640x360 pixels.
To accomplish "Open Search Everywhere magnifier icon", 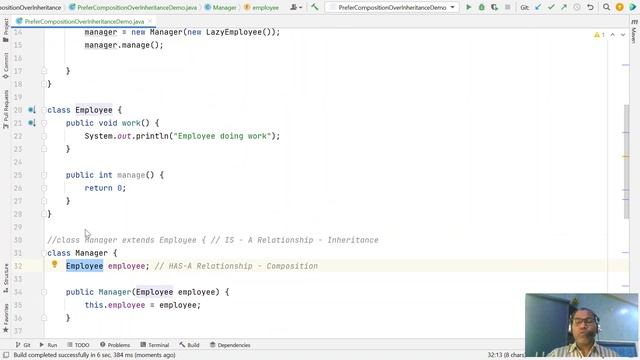I will coord(607,7).
